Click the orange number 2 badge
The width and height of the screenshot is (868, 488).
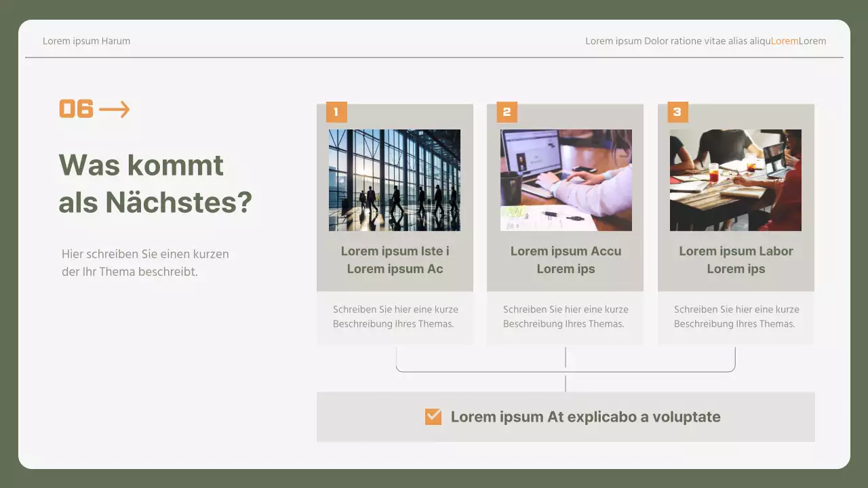point(507,112)
